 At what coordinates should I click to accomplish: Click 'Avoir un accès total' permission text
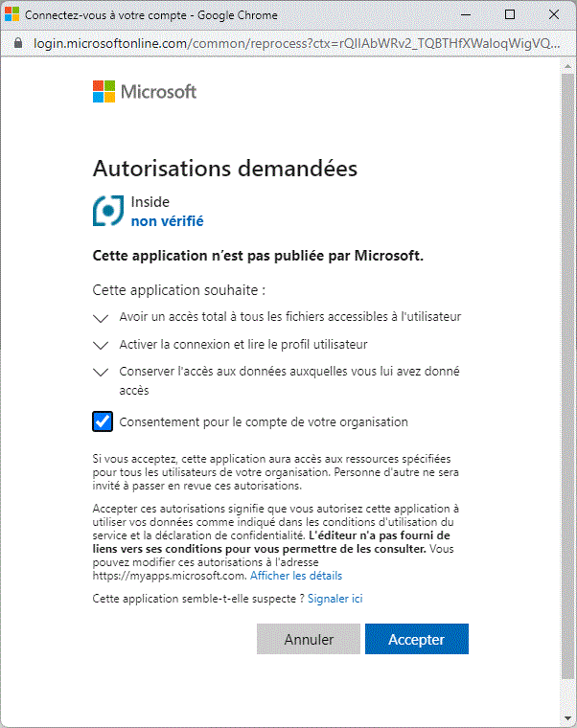point(290,317)
